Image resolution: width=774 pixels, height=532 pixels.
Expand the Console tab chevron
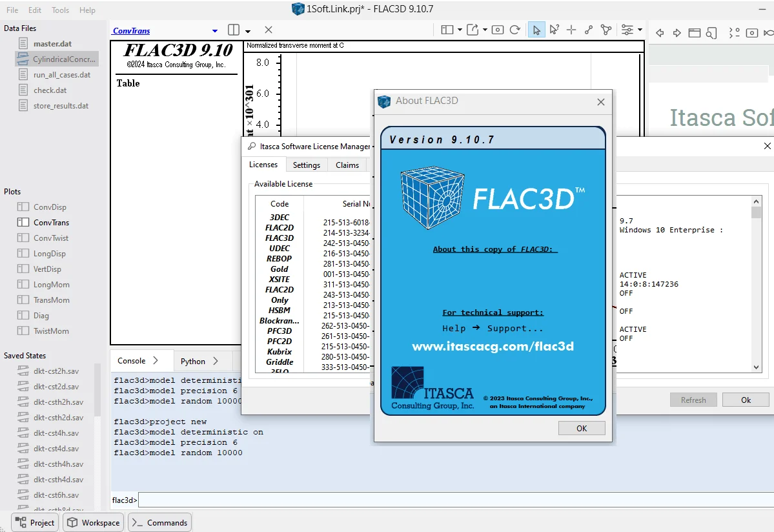point(156,361)
